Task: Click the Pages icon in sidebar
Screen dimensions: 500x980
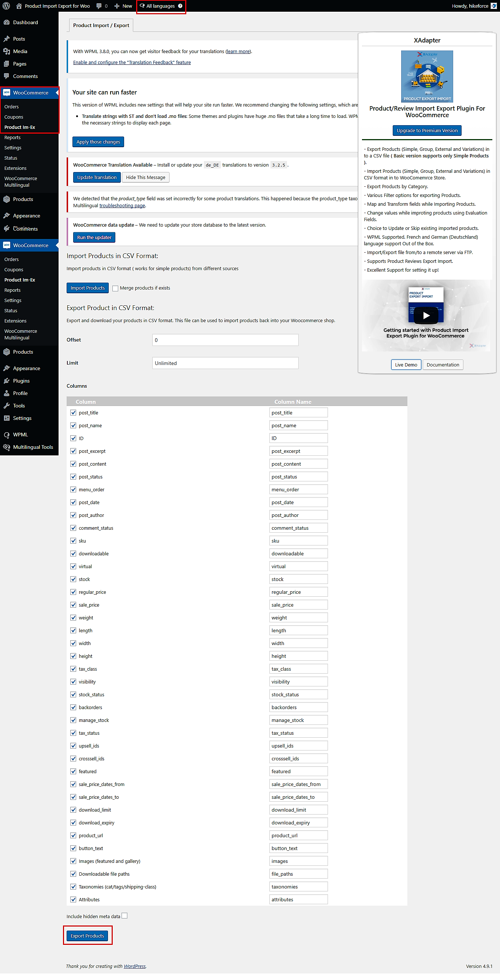Action: pos(7,64)
